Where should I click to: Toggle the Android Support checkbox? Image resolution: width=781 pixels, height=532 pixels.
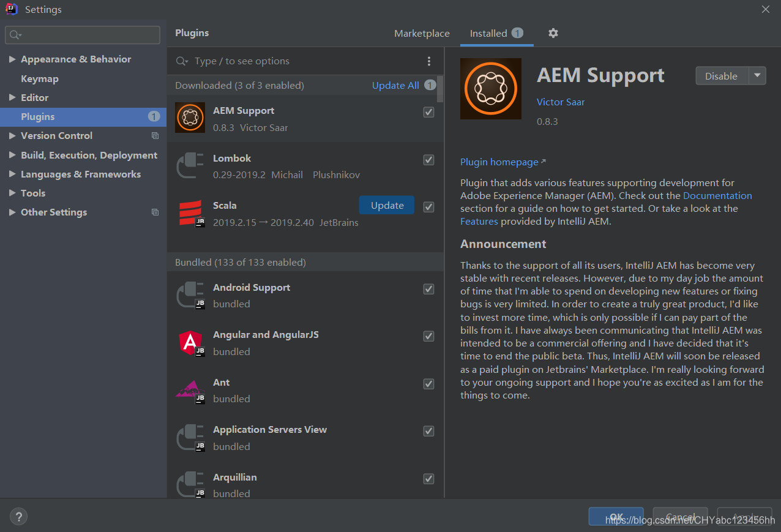click(x=429, y=289)
